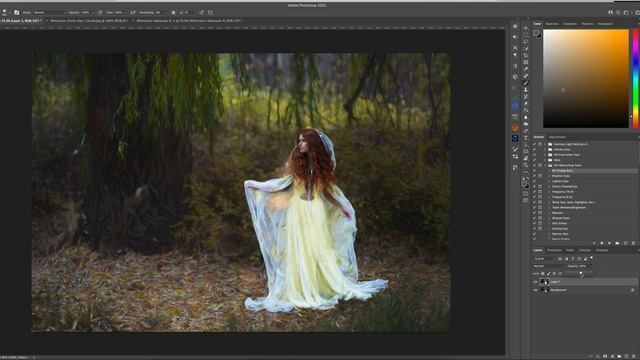The height and width of the screenshot is (360, 640).
Task: Toggle checkmark for Lighten Eyes action
Action: (x=534, y=181)
